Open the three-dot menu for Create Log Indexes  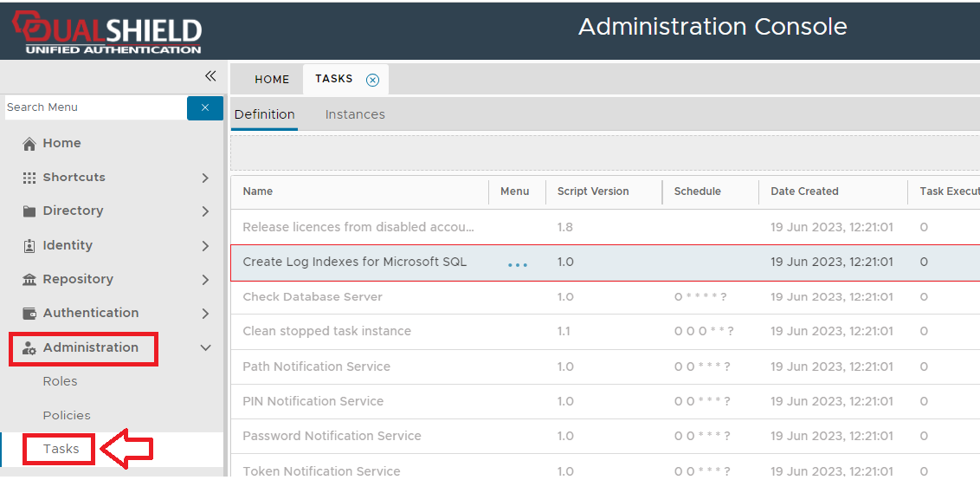(x=517, y=264)
